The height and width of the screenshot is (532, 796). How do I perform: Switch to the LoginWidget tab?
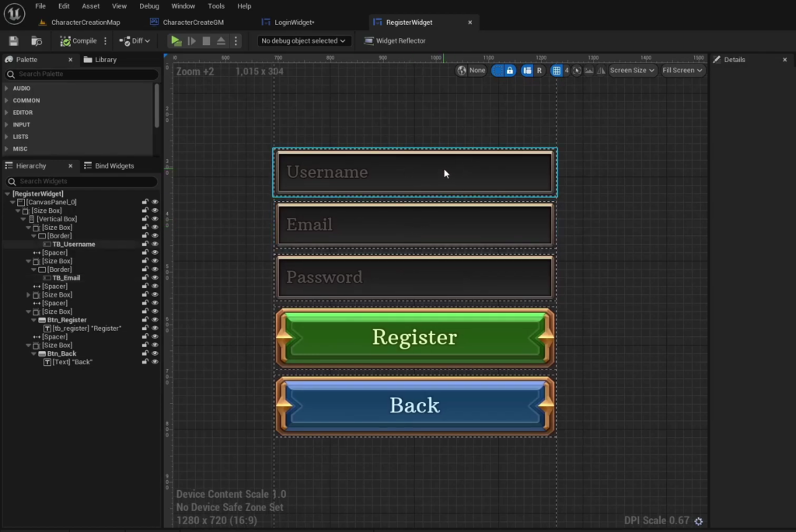coord(295,23)
